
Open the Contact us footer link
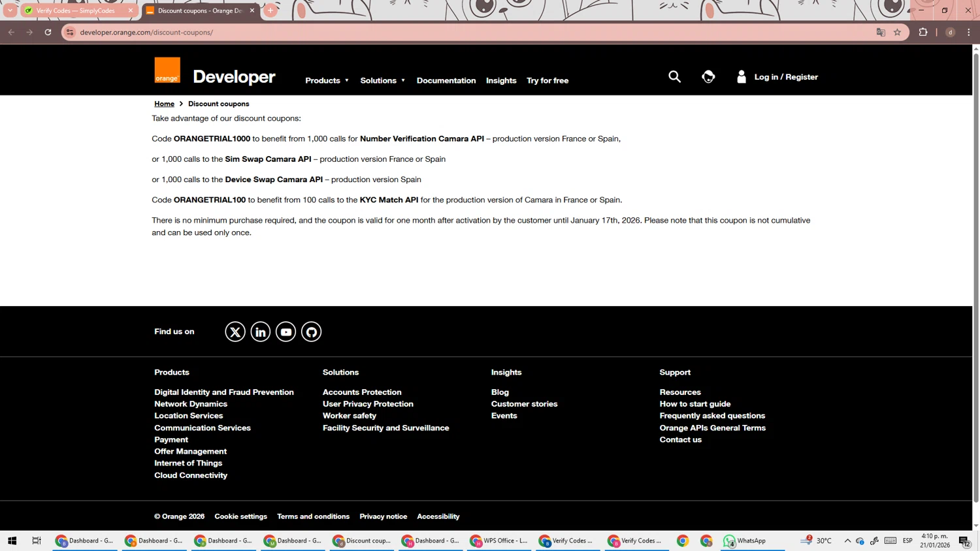pos(681,440)
